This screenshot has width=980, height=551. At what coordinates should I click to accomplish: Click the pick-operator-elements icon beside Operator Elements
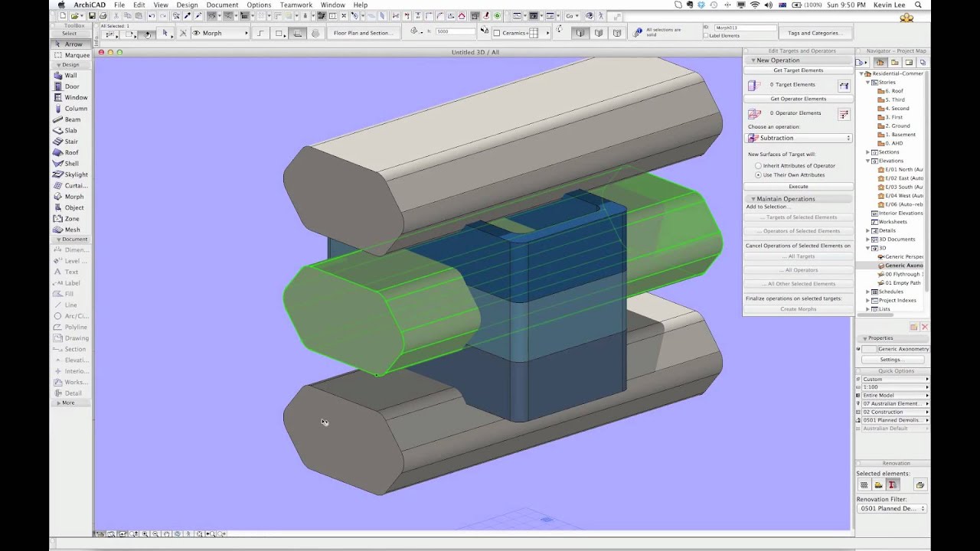tap(844, 114)
